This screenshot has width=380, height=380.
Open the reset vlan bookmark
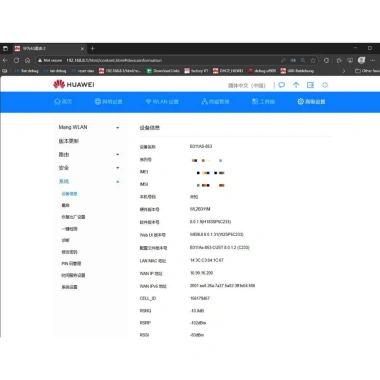pyautogui.click(x=83, y=71)
